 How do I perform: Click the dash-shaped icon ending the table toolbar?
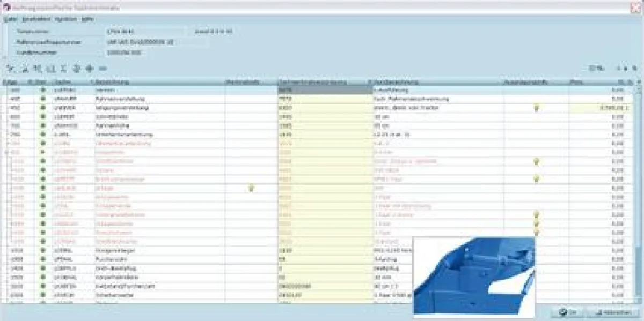point(103,69)
